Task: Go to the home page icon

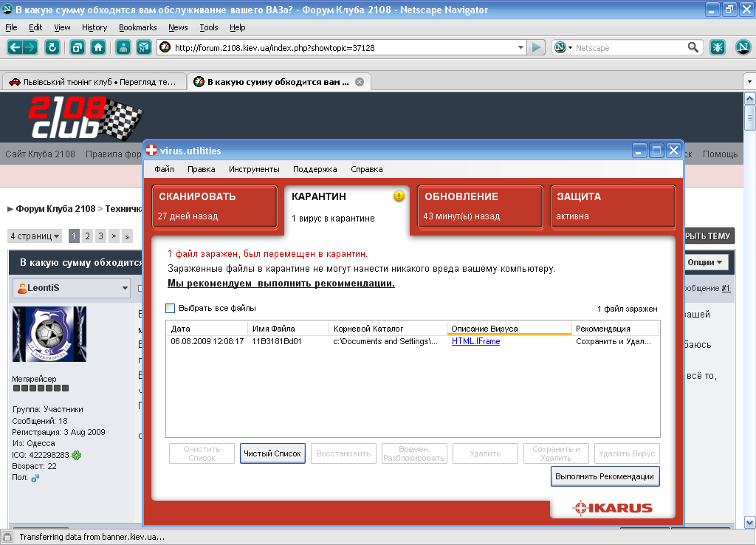Action: [x=98, y=47]
